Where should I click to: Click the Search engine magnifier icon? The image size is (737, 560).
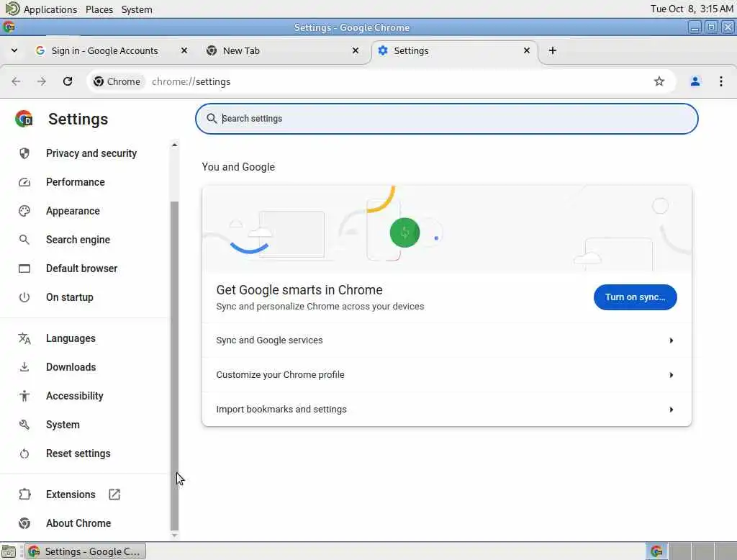tap(24, 240)
